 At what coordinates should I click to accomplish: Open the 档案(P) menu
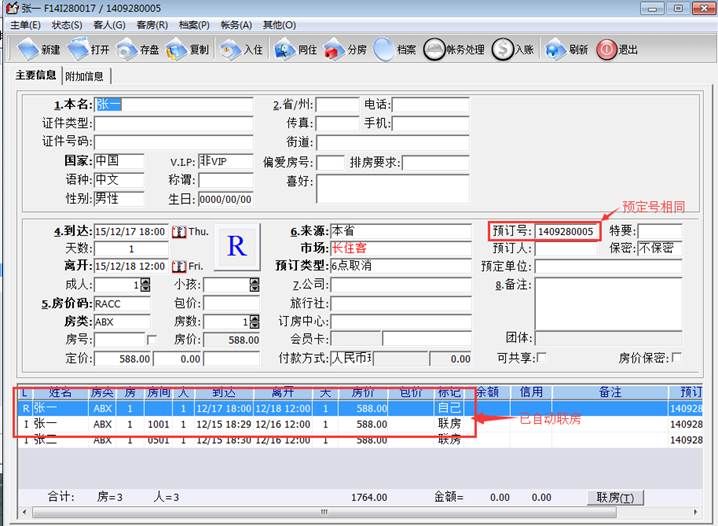194,25
